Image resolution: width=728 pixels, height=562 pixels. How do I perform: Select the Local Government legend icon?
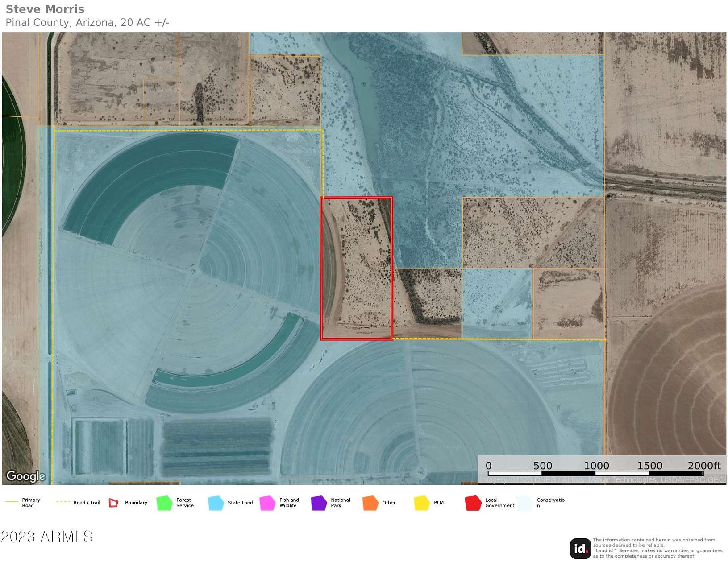474,503
